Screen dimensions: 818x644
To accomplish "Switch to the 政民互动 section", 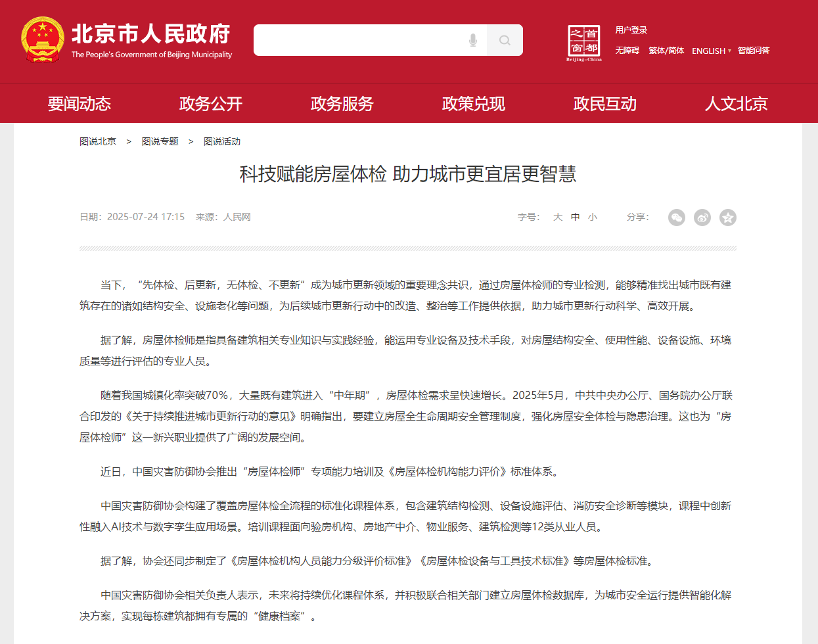I will pyautogui.click(x=604, y=103).
